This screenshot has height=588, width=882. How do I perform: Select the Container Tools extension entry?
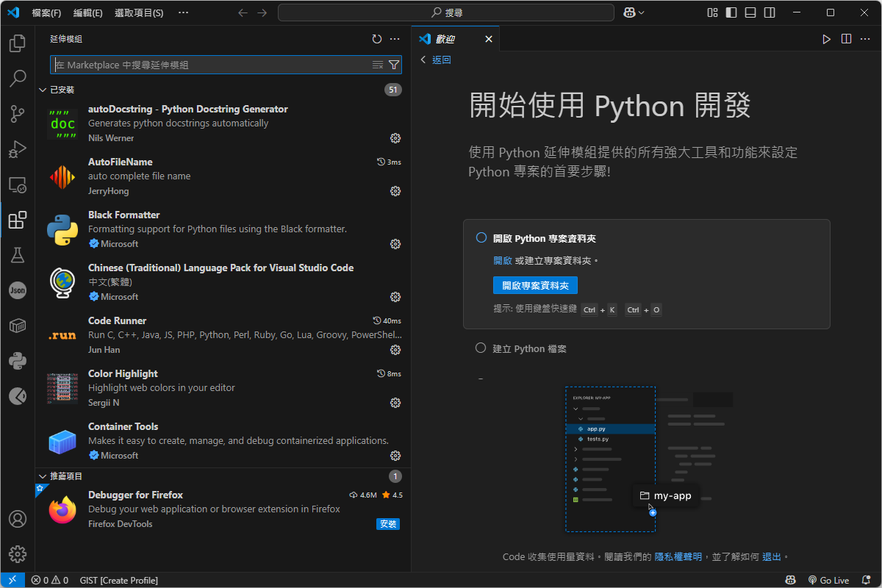(x=223, y=441)
